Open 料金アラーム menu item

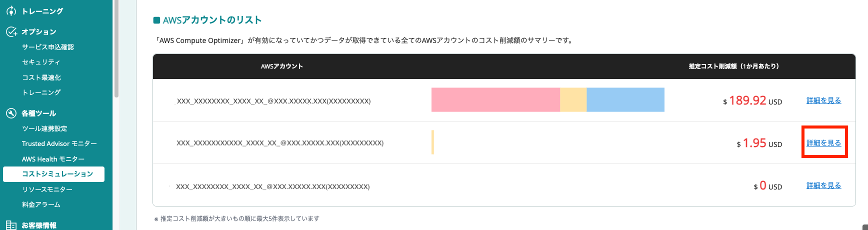(x=41, y=204)
